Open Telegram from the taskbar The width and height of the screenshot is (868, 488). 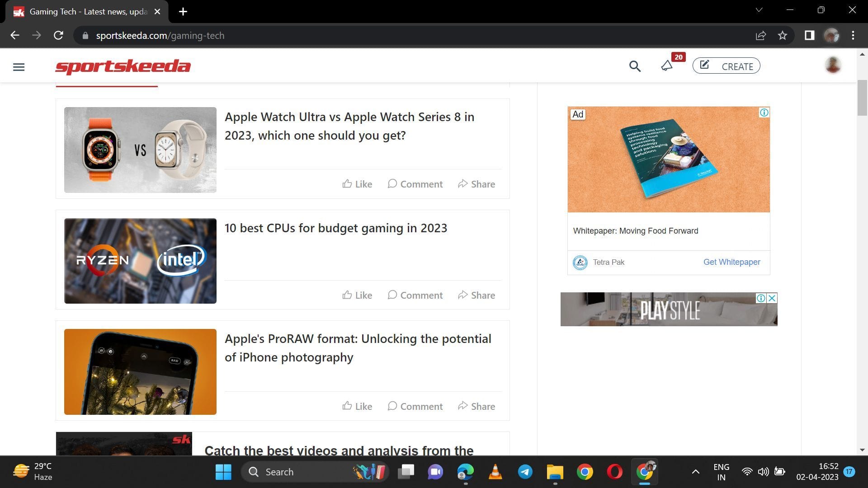pos(525,472)
